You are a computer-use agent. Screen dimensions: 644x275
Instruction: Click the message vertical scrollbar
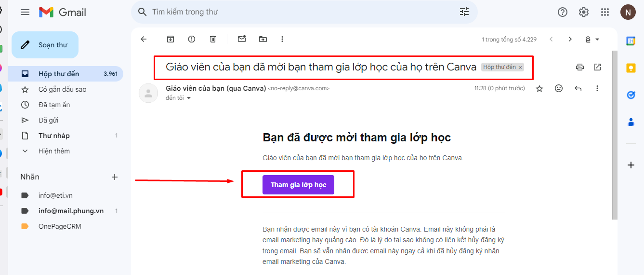pos(615,135)
